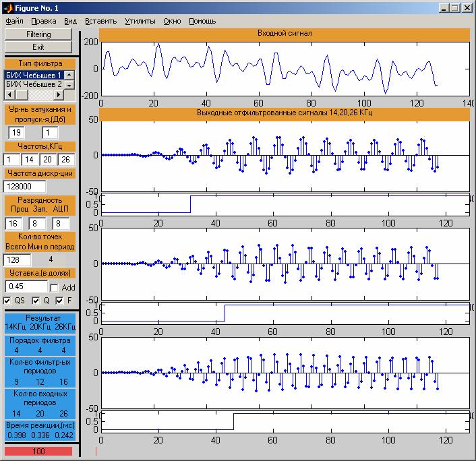Focus the threshold field containing 0.45
The width and height of the screenshot is (476, 461).
tap(25, 286)
